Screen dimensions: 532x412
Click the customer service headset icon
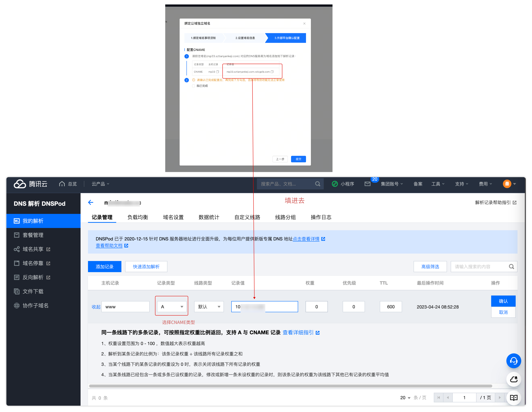pyautogui.click(x=514, y=361)
